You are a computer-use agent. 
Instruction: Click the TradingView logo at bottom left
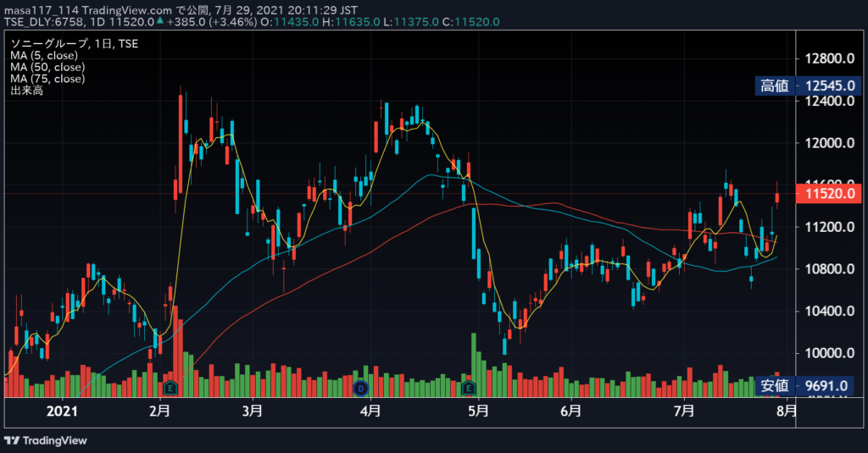click(x=46, y=440)
